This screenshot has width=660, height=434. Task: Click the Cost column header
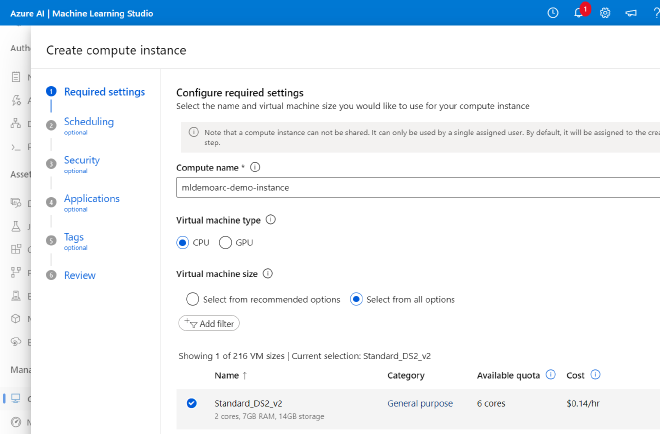tap(575, 375)
